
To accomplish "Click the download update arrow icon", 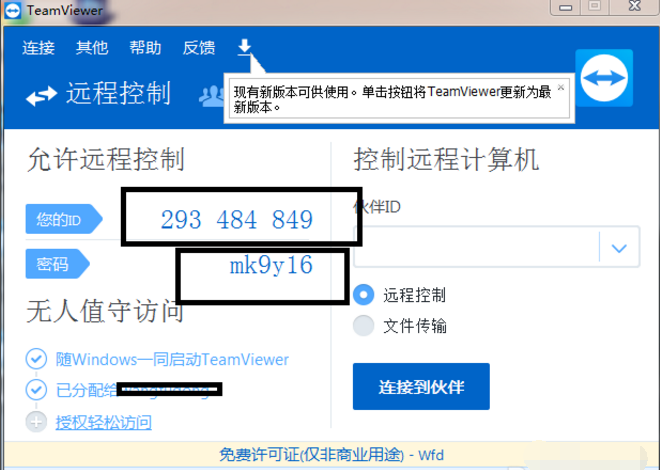I will click(x=244, y=47).
